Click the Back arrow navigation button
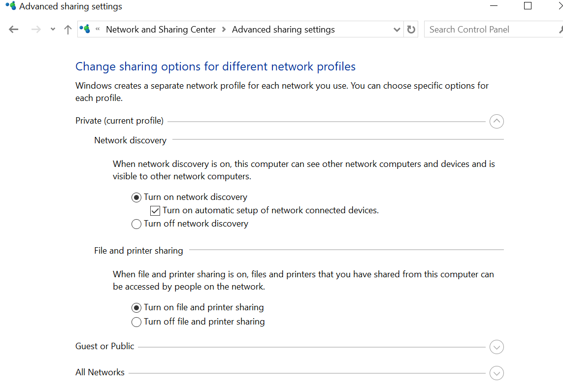 (x=14, y=30)
